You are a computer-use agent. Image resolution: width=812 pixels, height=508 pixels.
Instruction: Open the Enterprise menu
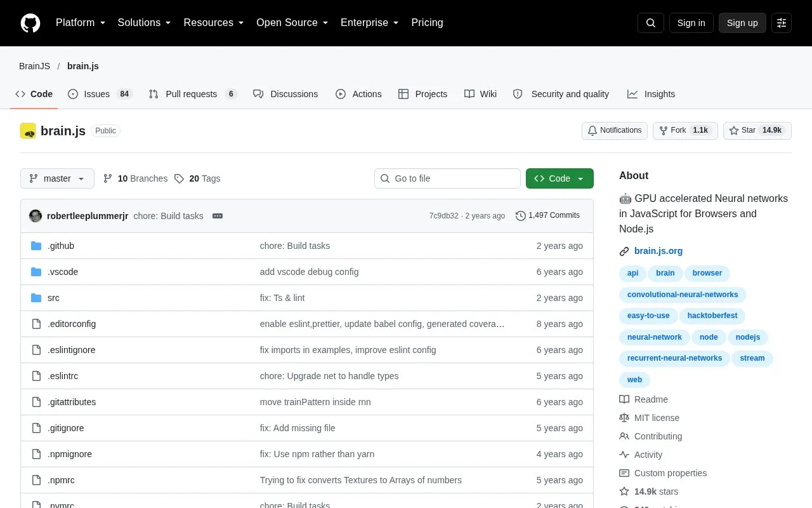click(x=370, y=23)
